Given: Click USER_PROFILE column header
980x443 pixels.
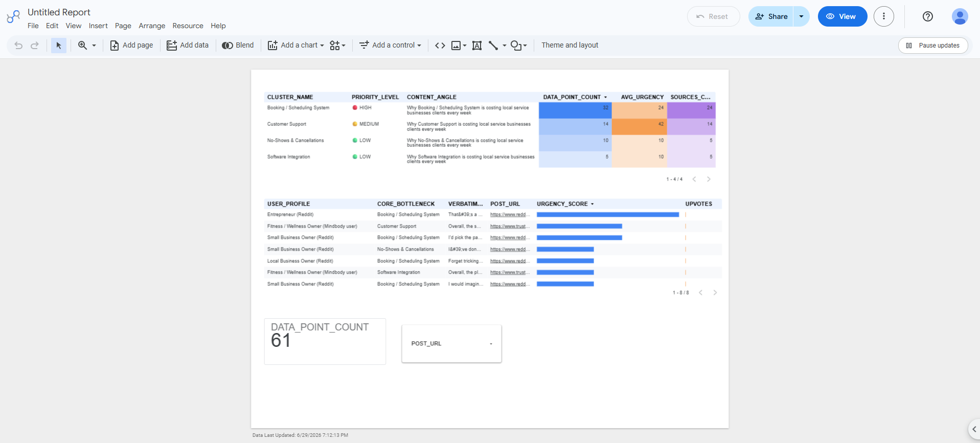Looking at the screenshot, I should (x=288, y=204).
